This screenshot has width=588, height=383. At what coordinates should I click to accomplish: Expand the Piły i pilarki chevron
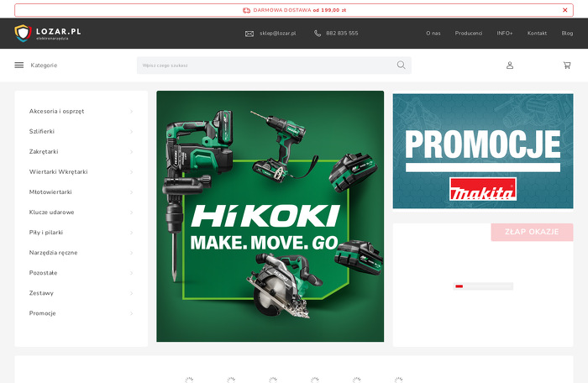(x=131, y=233)
